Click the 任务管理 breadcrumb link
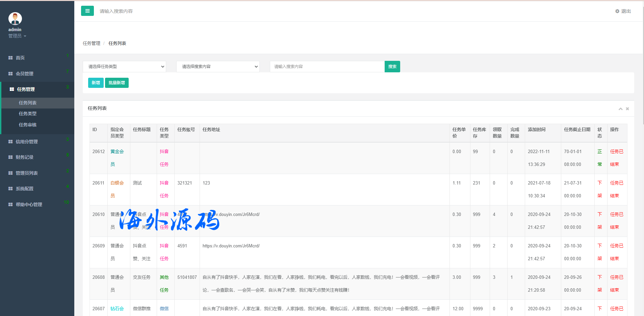 [x=92, y=43]
